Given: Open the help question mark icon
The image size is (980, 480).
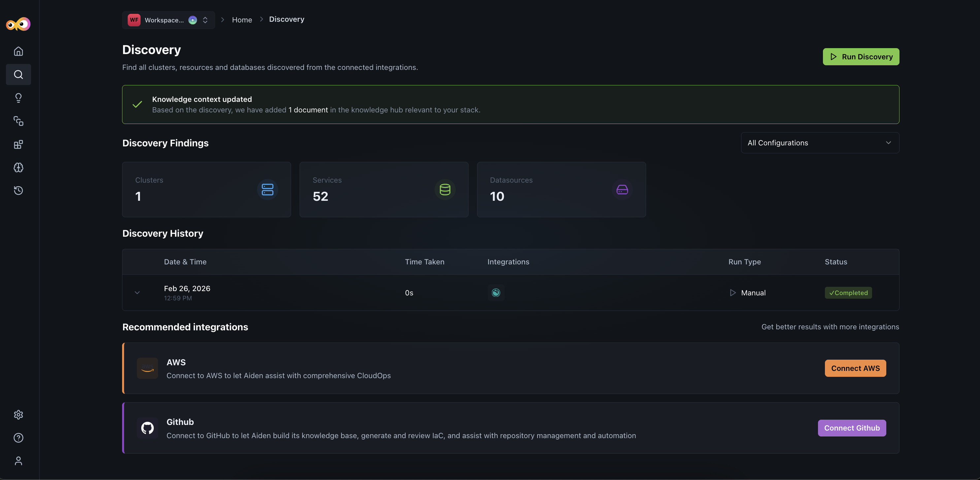Looking at the screenshot, I should [x=18, y=438].
